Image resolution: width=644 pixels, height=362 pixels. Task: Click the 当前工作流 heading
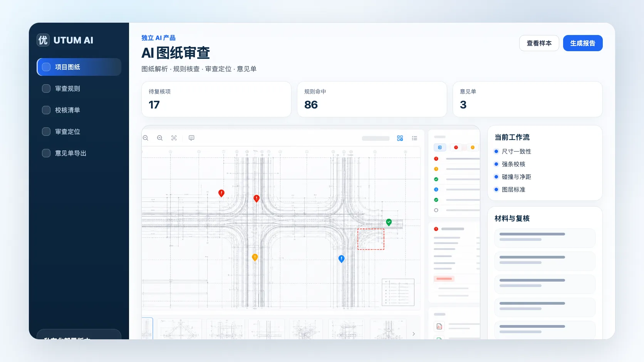point(512,137)
